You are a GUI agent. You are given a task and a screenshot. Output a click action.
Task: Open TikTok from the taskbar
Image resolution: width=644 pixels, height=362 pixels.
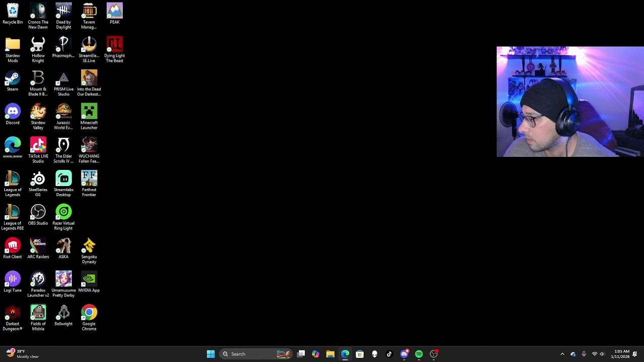coord(389,354)
